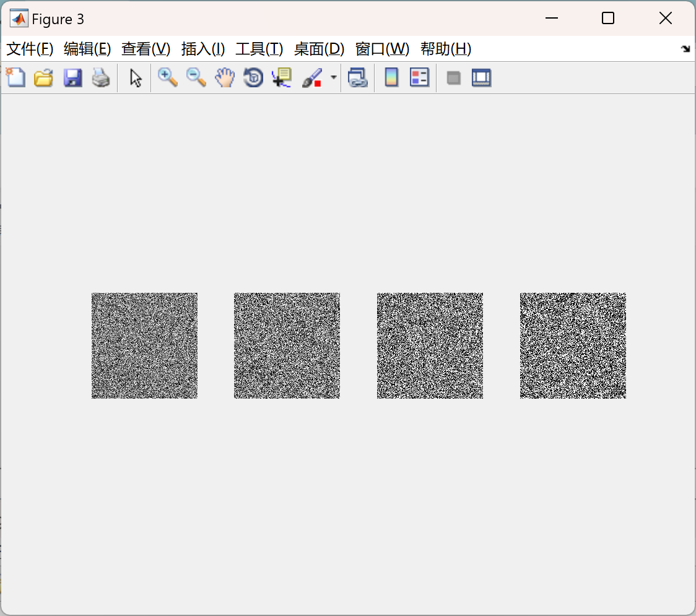Image resolution: width=696 pixels, height=616 pixels.
Task: Open the 桌面(D) menu
Action: pos(319,49)
